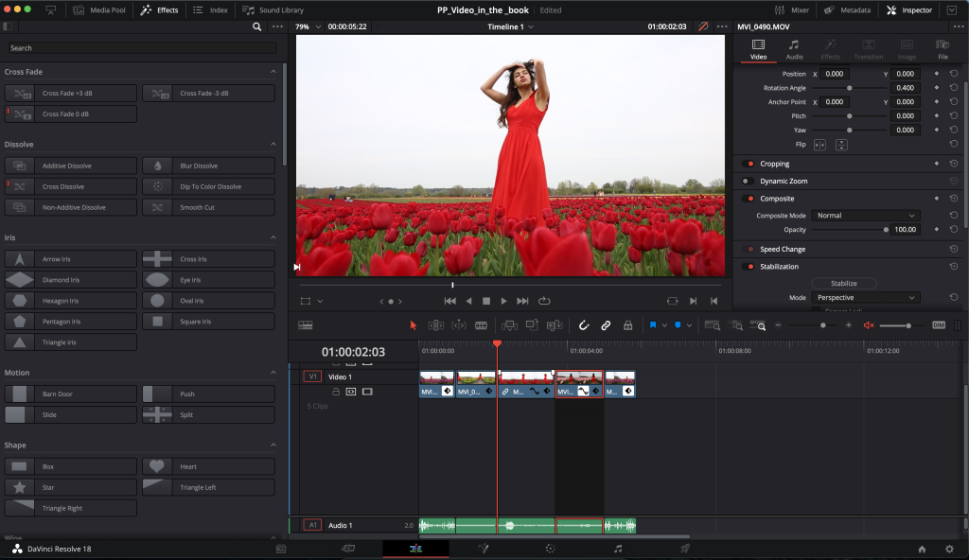The width and height of the screenshot is (969, 560).
Task: Click the DIM audio button
Action: pos(939,325)
